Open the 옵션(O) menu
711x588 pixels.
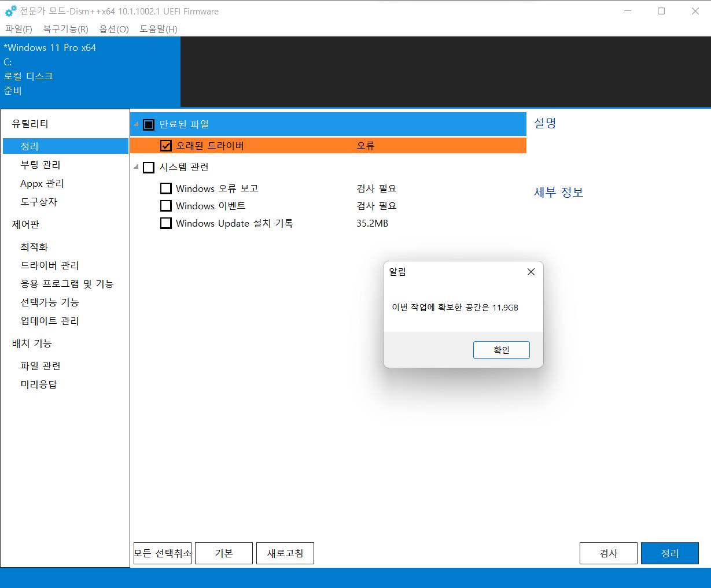[x=114, y=29]
